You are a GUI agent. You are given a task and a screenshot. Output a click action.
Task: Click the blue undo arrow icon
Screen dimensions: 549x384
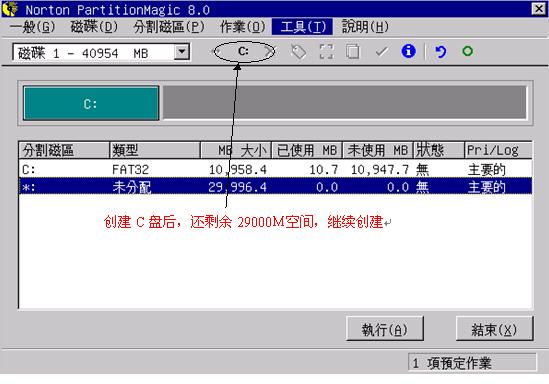click(x=440, y=52)
